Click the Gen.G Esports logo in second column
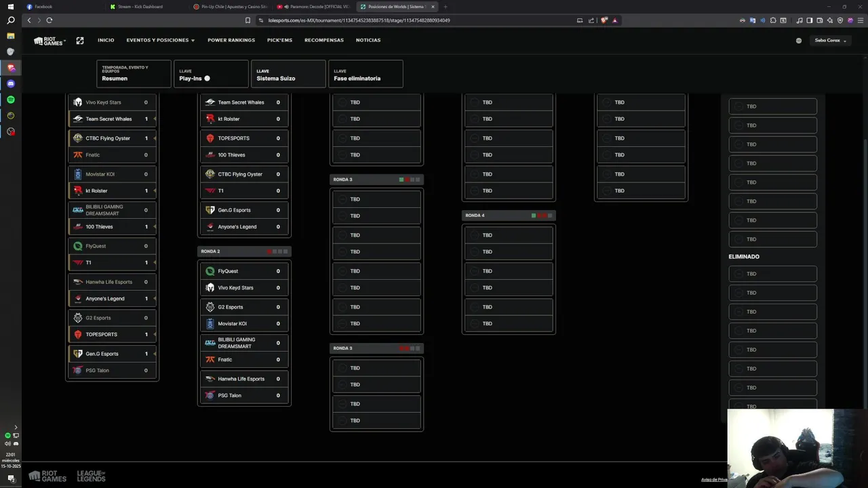The width and height of the screenshot is (868, 488). pos(210,210)
